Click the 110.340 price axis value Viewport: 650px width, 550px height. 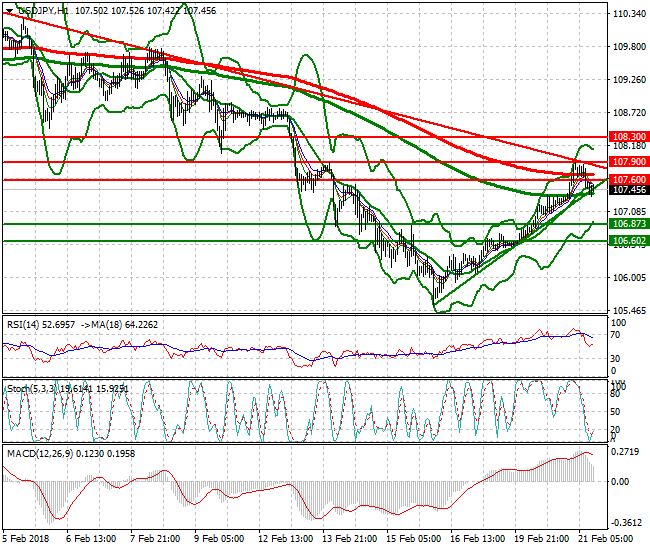tap(629, 14)
